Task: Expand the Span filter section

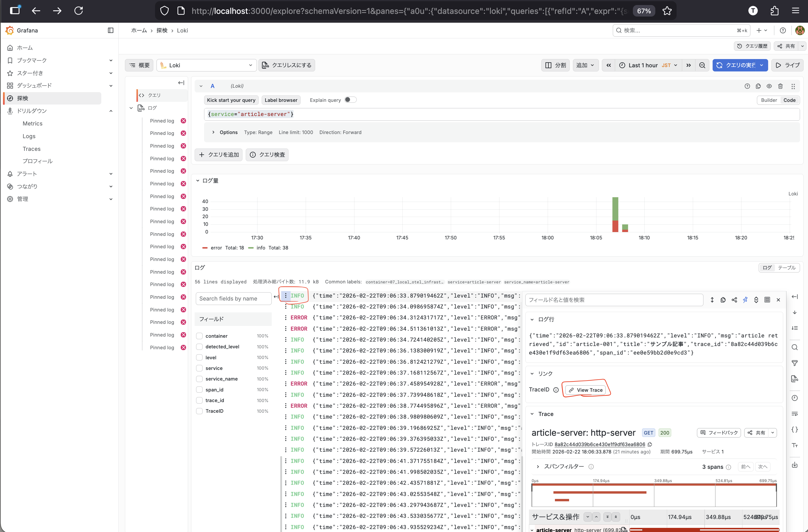Action: [x=538, y=467]
